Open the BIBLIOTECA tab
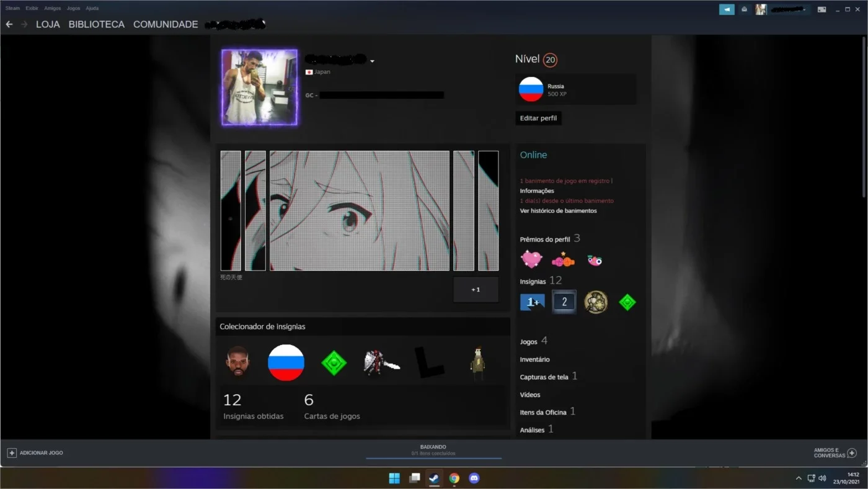The image size is (868, 489). click(x=97, y=24)
